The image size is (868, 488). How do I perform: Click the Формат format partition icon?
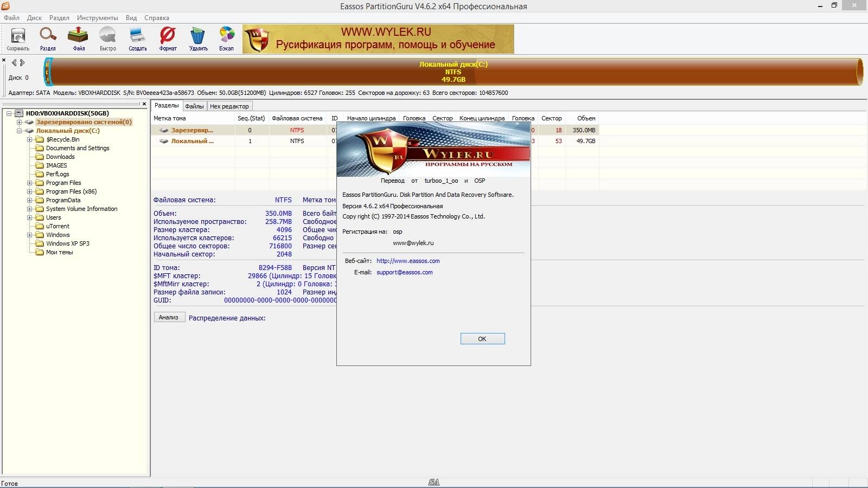(168, 38)
